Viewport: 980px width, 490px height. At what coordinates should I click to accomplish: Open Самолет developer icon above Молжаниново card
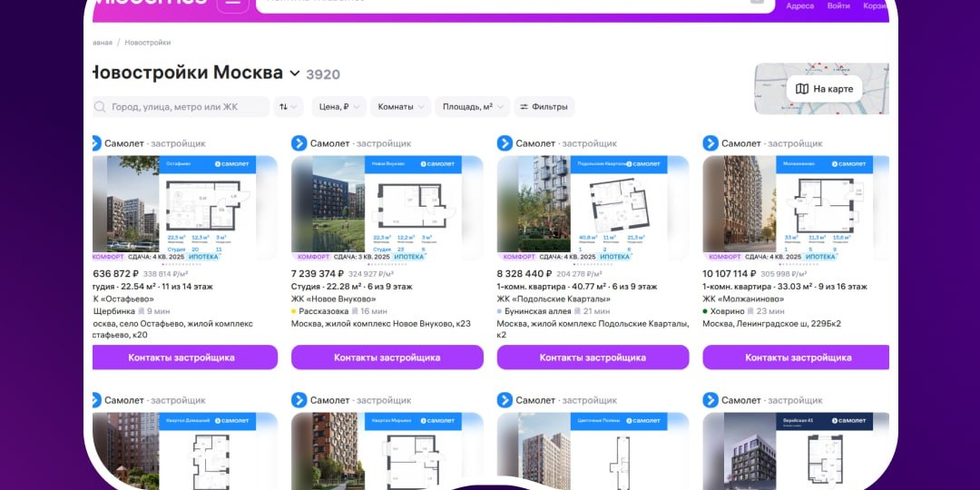(710, 143)
